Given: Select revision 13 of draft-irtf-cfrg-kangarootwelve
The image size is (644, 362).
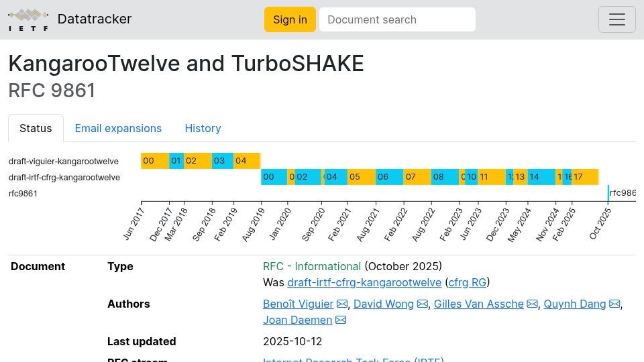Looking at the screenshot, I should pyautogui.click(x=521, y=177).
